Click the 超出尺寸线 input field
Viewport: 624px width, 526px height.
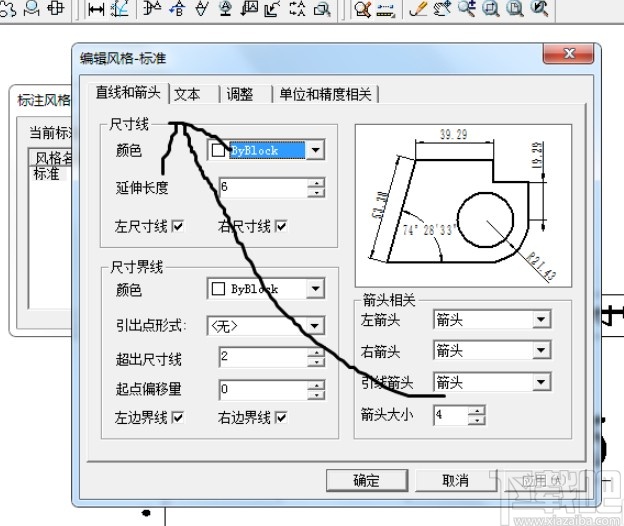tap(263, 357)
